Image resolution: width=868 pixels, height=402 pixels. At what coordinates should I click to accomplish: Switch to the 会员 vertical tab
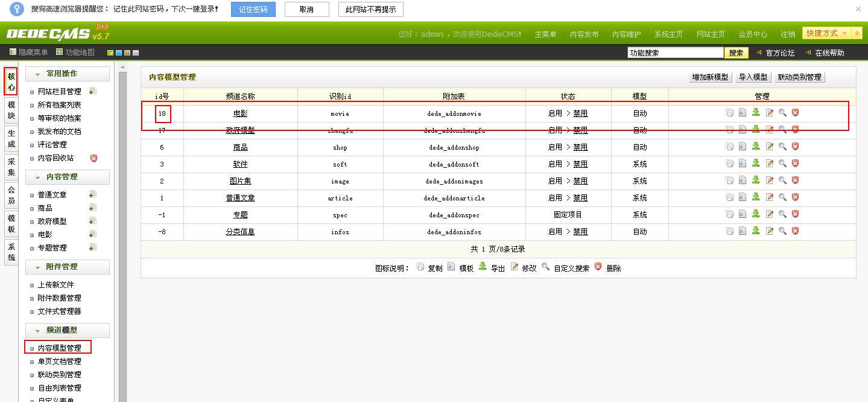[11, 195]
